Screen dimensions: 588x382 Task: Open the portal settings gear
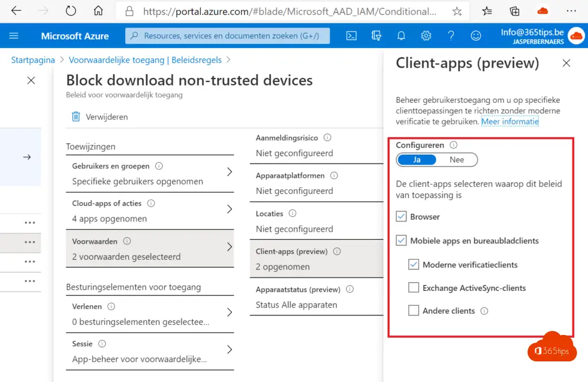[x=426, y=36]
